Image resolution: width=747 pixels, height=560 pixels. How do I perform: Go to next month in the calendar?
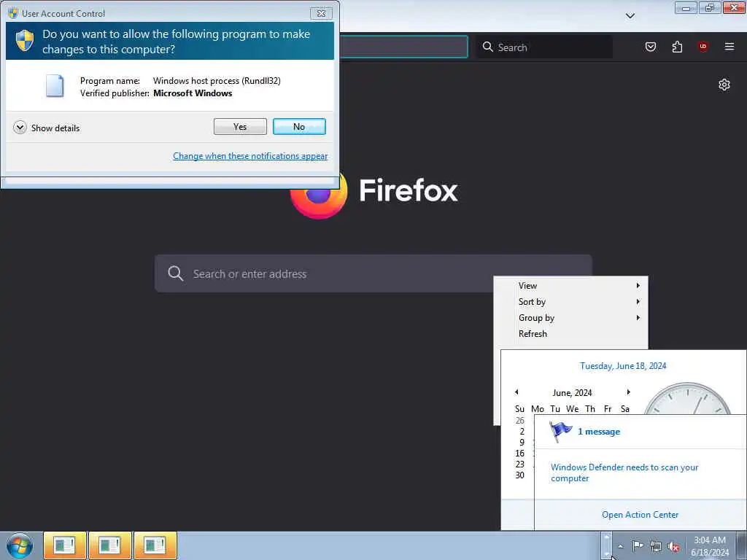click(628, 392)
